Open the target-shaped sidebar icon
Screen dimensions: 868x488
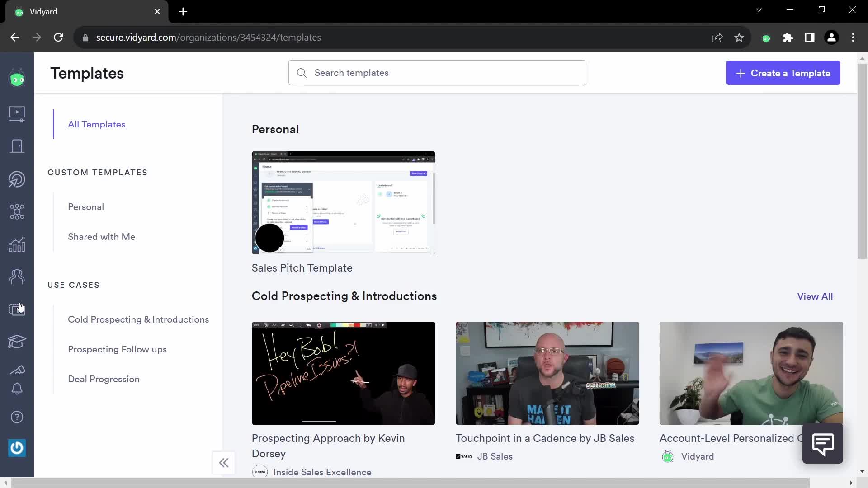17,179
